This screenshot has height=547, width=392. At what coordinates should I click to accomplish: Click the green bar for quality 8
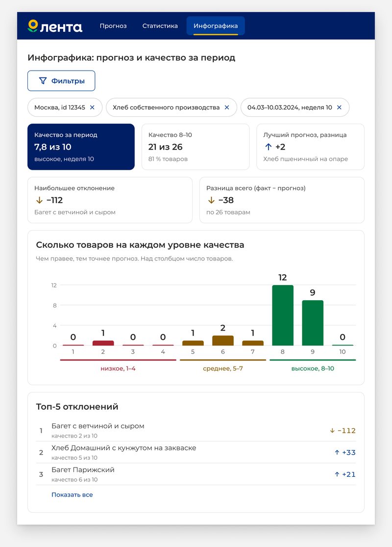click(x=283, y=315)
